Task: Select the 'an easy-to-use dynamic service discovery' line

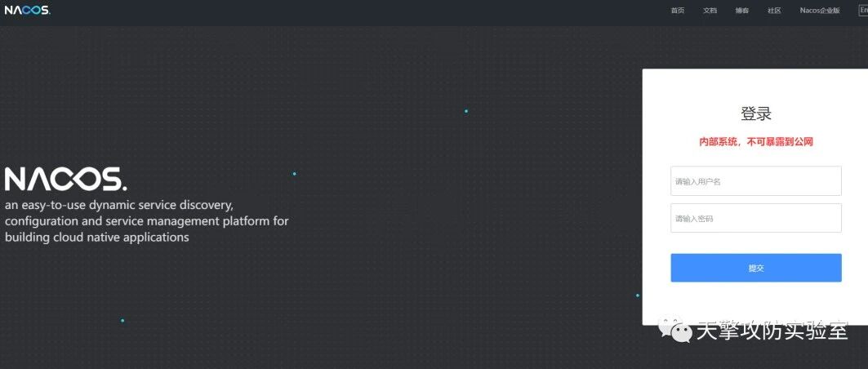Action: click(x=119, y=205)
